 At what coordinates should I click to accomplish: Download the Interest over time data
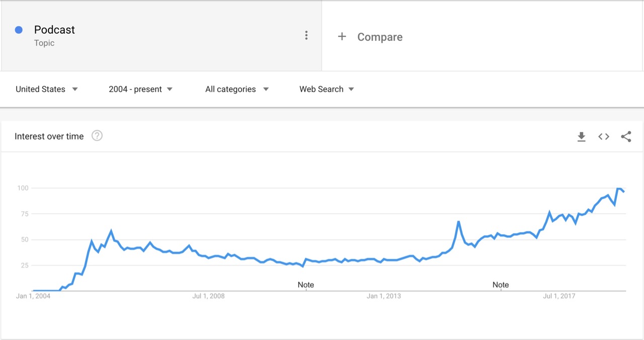[x=581, y=136]
